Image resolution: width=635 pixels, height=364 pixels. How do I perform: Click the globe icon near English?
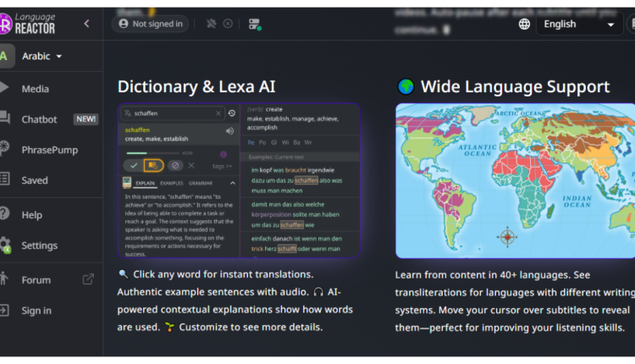524,24
